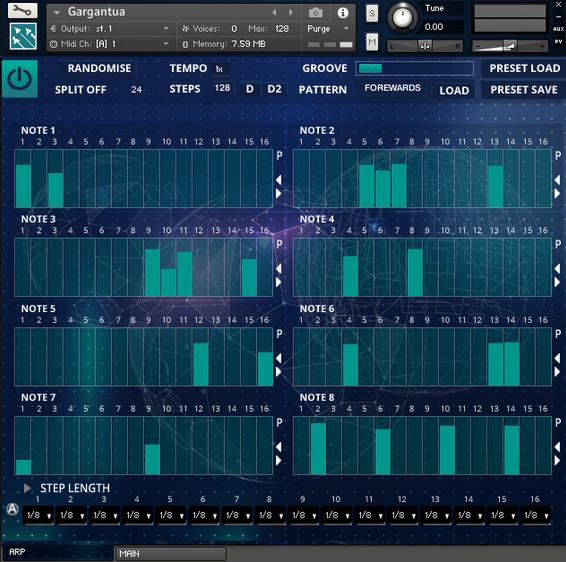
Task: Open the camera snapshot icon
Action: 315,13
